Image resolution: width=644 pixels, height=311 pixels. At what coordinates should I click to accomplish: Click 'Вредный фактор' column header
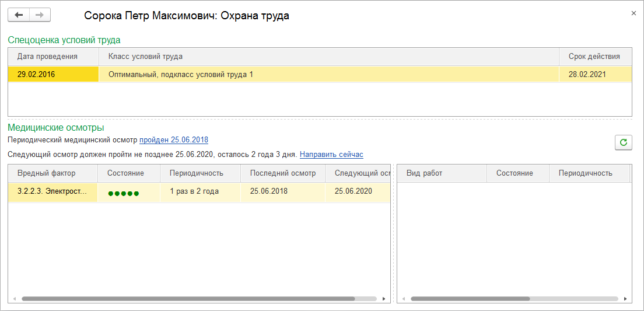47,173
